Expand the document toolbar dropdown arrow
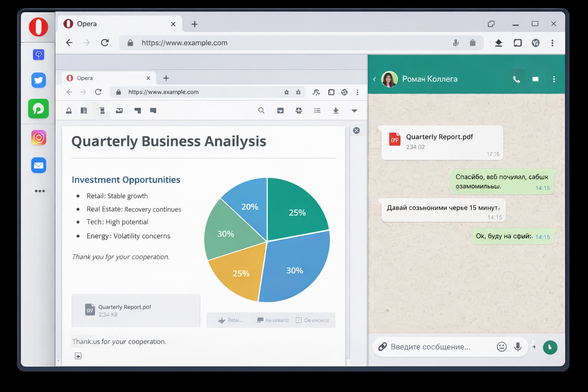 coord(354,111)
